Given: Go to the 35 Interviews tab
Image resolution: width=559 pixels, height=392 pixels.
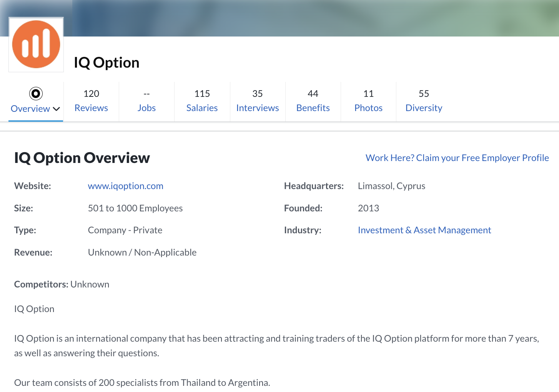Looking at the screenshot, I should point(258,101).
